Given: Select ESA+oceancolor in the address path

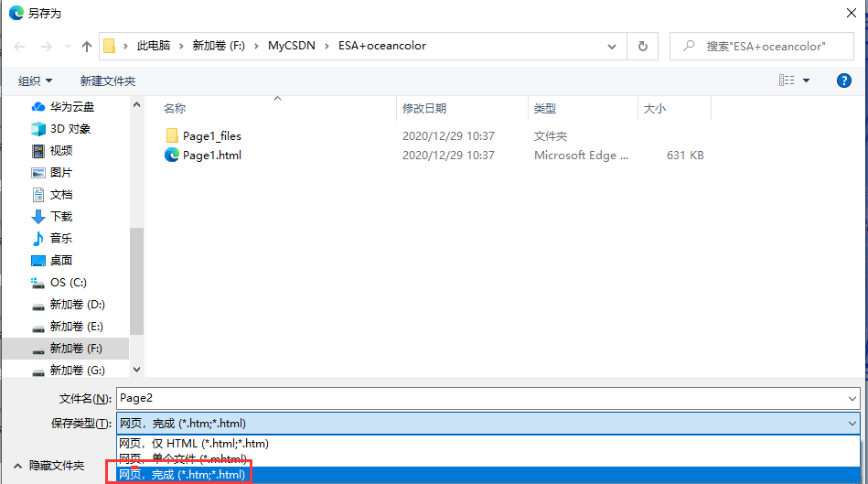Looking at the screenshot, I should 382,46.
